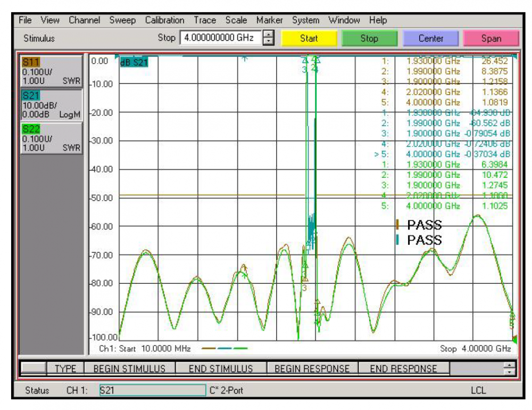Click the dB S21 trace label

pyautogui.click(x=134, y=62)
